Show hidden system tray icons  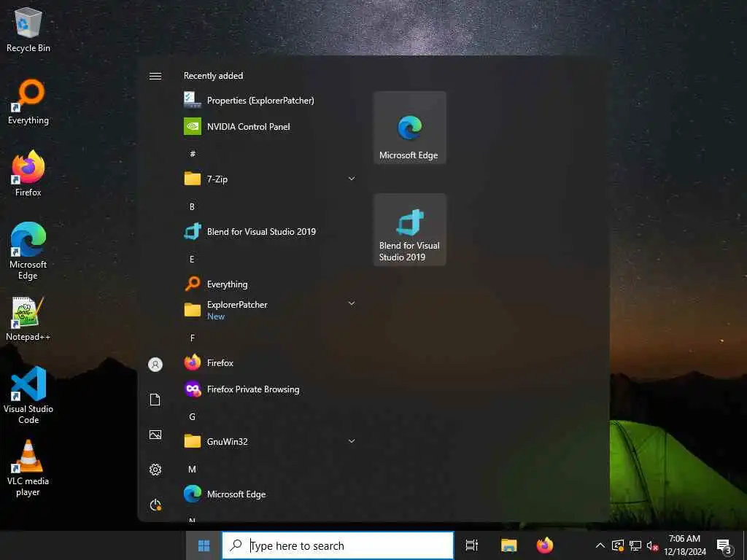pos(600,545)
